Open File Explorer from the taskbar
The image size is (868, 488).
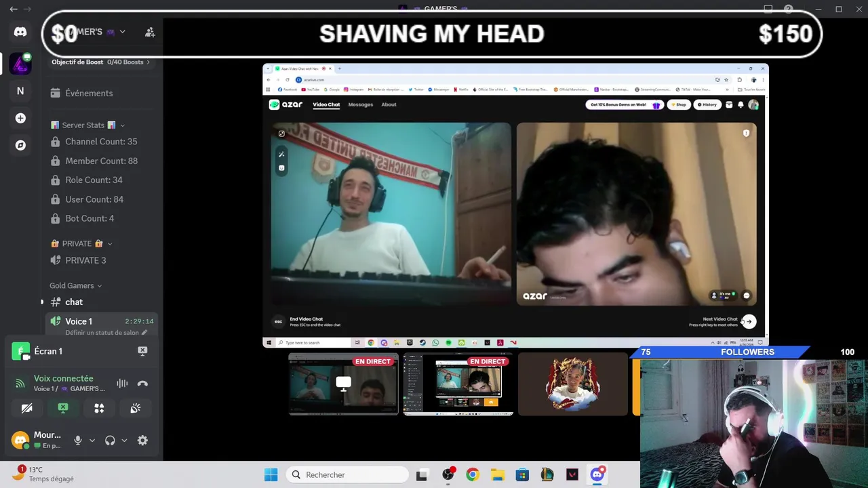497,474
